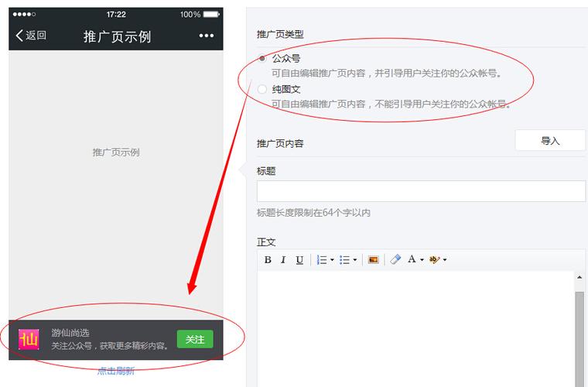Image resolution: width=588 pixels, height=387 pixels.
Task: Select the 纯图文 promotion page type
Action: (262, 89)
